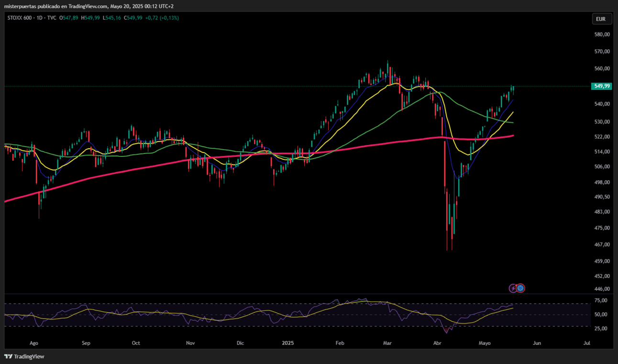
Task: Click the 522,00 price axis label
Action: coord(602,136)
